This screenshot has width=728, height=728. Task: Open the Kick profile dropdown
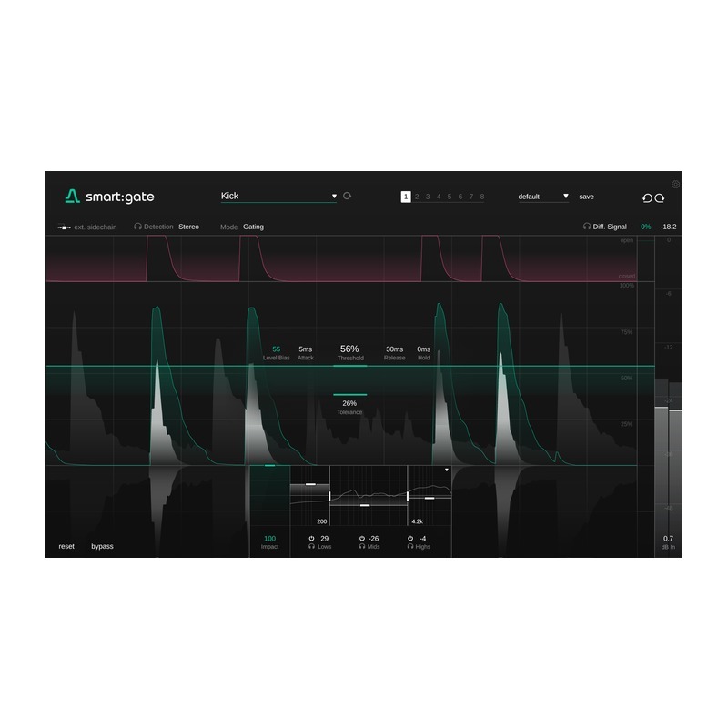[x=278, y=197]
